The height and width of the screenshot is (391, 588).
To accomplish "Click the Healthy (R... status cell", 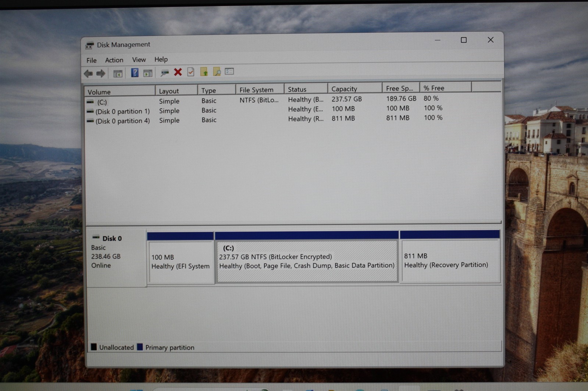I will pos(306,119).
